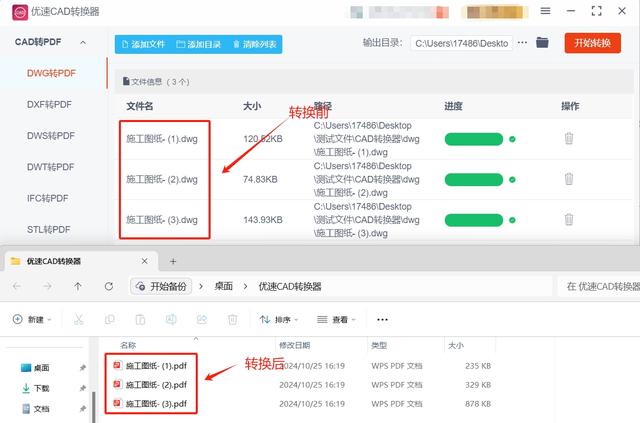
Task: Select DXF转PDF in the sidebar
Action: [x=49, y=105]
